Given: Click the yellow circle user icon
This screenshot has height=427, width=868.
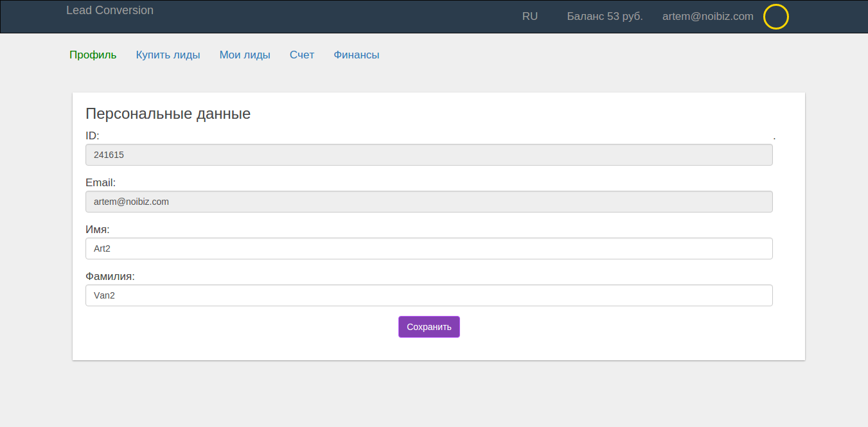Looking at the screenshot, I should point(775,17).
